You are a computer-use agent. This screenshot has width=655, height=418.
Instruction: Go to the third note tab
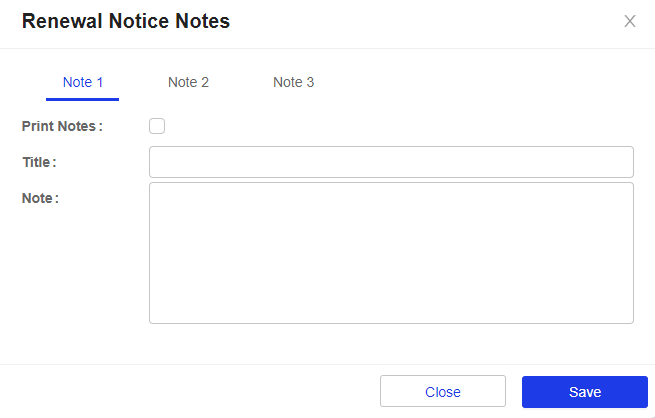[x=294, y=82]
